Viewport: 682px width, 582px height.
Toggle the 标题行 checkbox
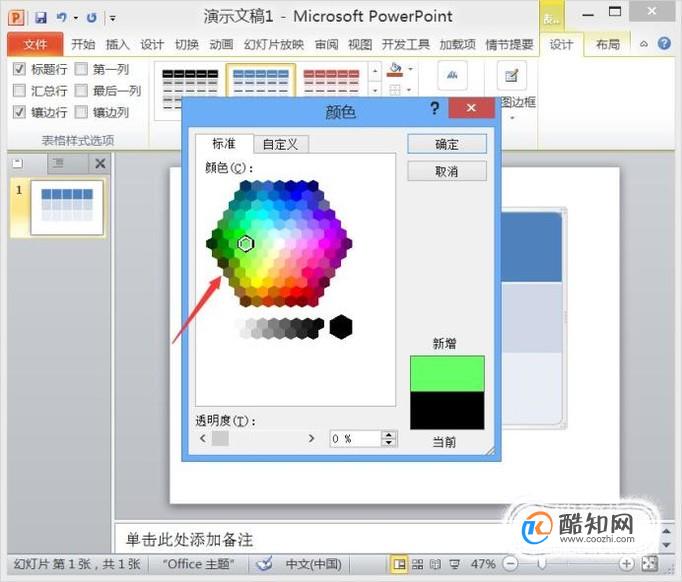click(x=19, y=69)
